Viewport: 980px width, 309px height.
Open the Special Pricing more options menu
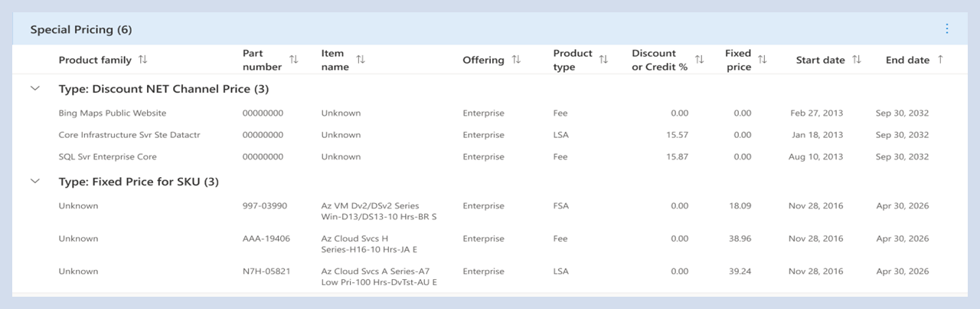tap(947, 29)
